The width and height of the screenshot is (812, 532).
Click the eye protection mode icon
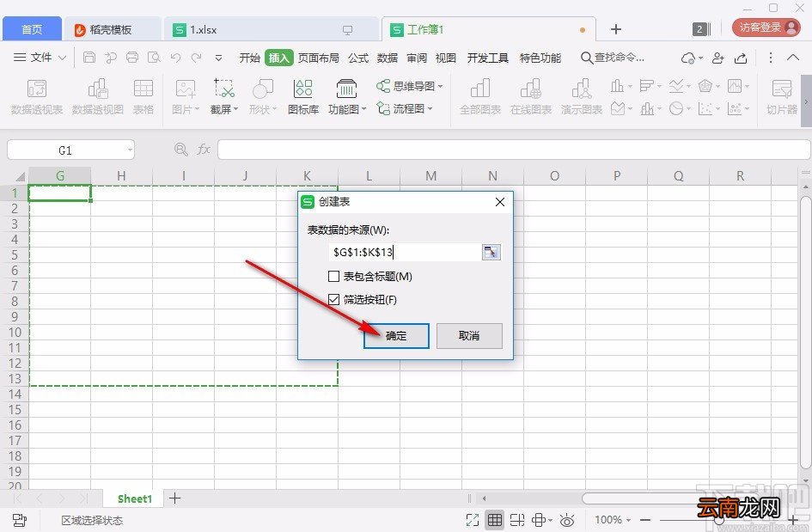(568, 520)
